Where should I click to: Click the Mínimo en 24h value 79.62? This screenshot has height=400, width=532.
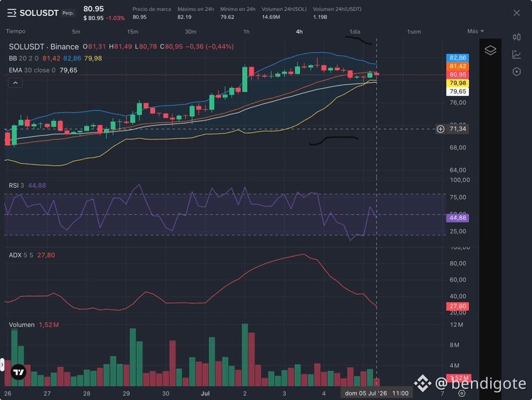[x=227, y=17]
